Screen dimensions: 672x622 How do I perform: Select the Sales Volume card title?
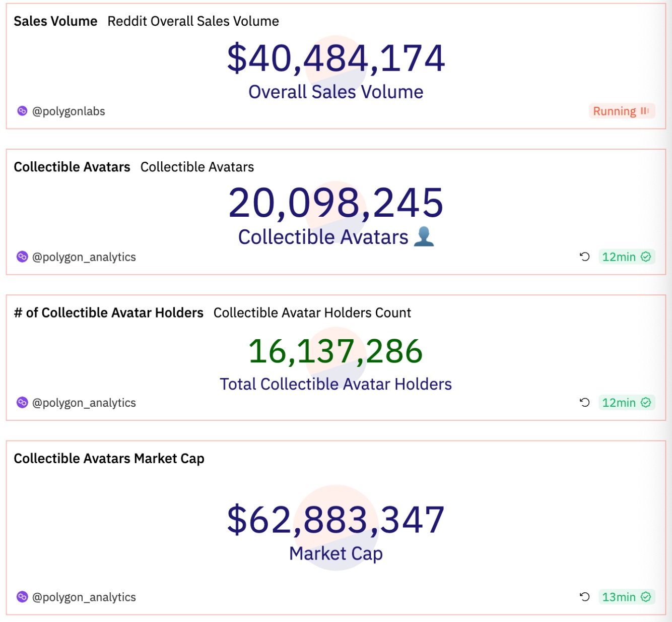click(x=55, y=21)
